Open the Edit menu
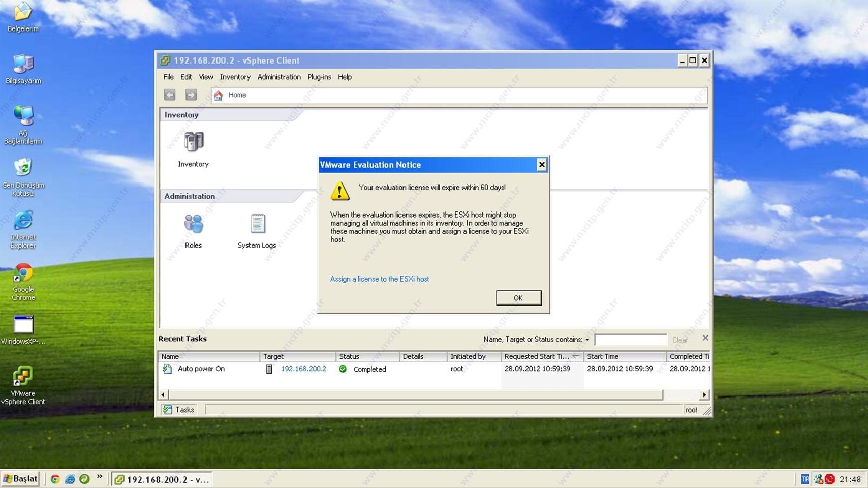The height and width of the screenshot is (488, 868). 186,77
